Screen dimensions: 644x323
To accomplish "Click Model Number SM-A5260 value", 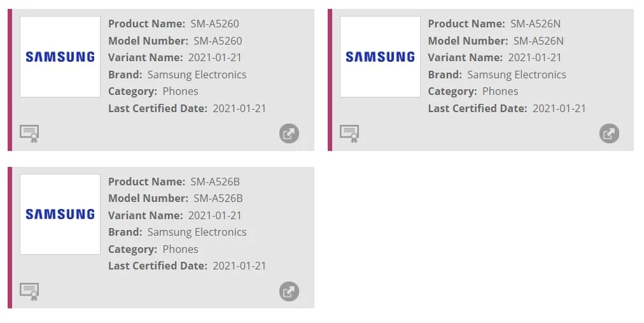I will point(218,41).
